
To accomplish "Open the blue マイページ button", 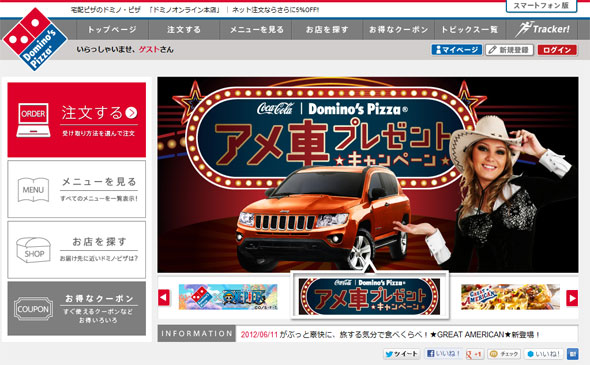I will pos(457,50).
